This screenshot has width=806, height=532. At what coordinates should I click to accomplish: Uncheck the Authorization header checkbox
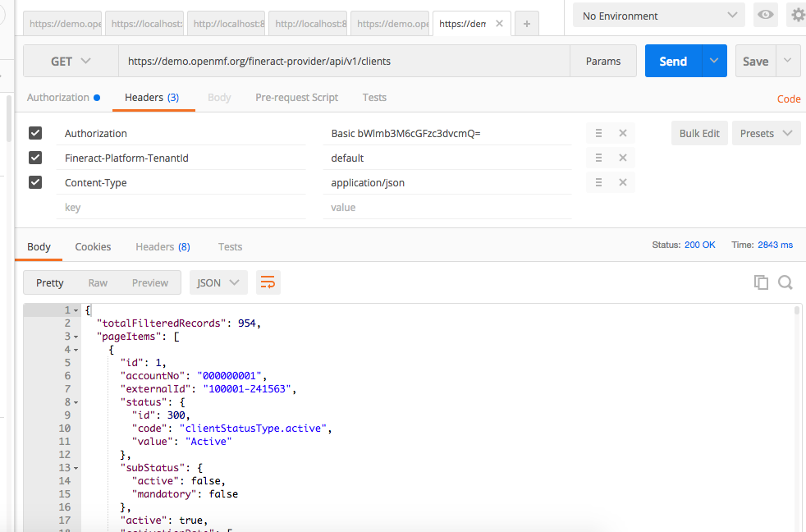[35, 133]
